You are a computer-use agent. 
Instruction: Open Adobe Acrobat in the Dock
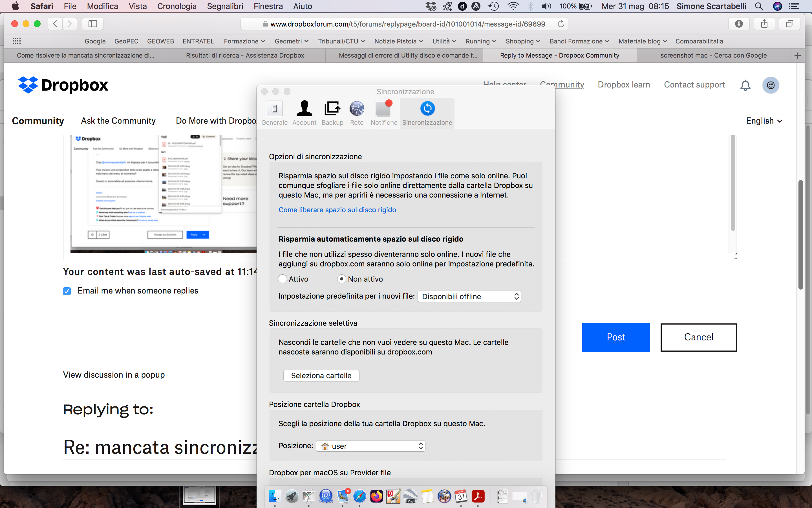coord(478,496)
